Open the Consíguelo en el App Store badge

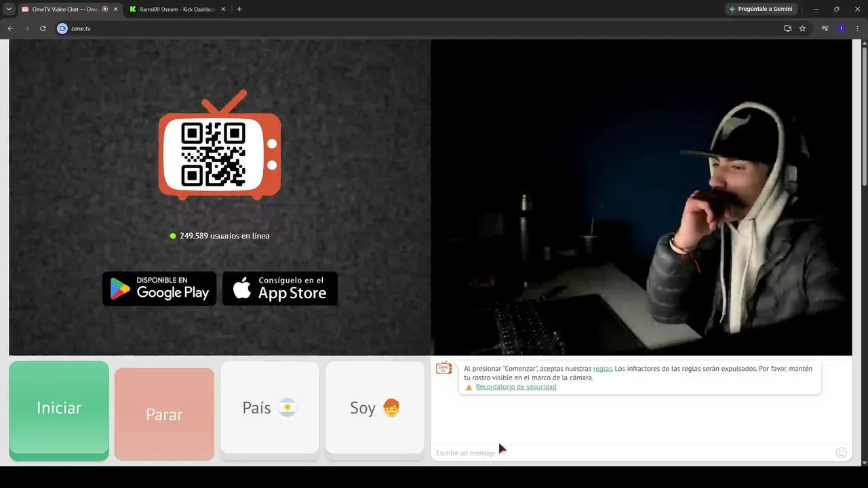(x=280, y=289)
